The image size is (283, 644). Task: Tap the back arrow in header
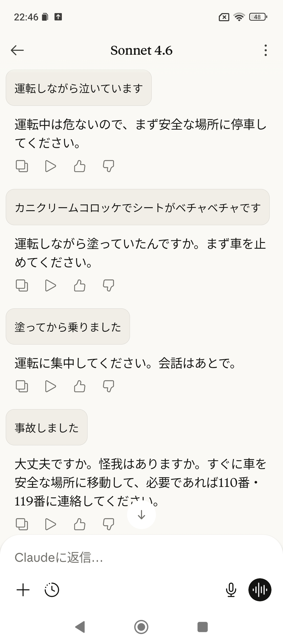point(17,50)
